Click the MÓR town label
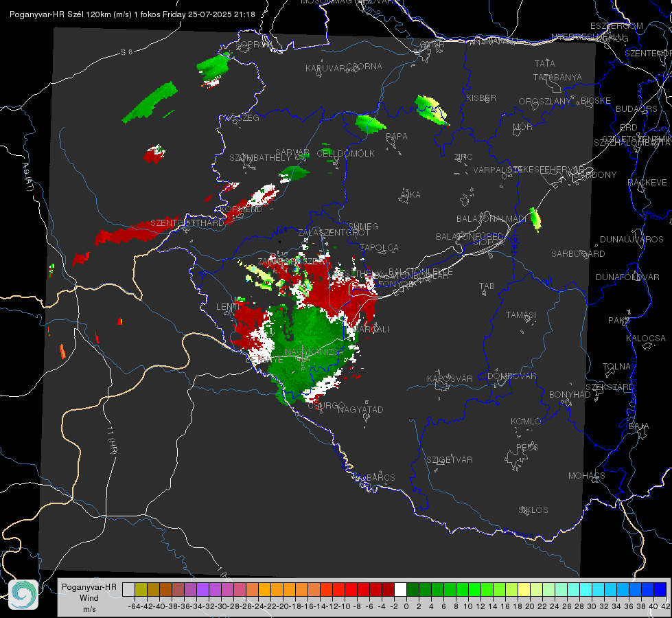 click(x=523, y=127)
